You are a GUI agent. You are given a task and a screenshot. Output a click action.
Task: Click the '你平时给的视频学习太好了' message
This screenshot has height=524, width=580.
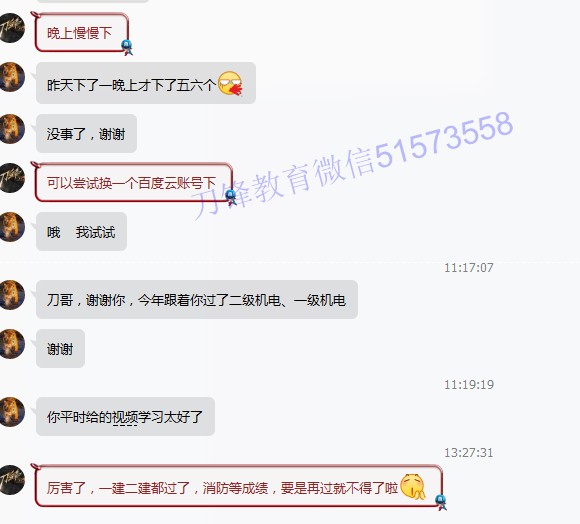click(x=125, y=416)
